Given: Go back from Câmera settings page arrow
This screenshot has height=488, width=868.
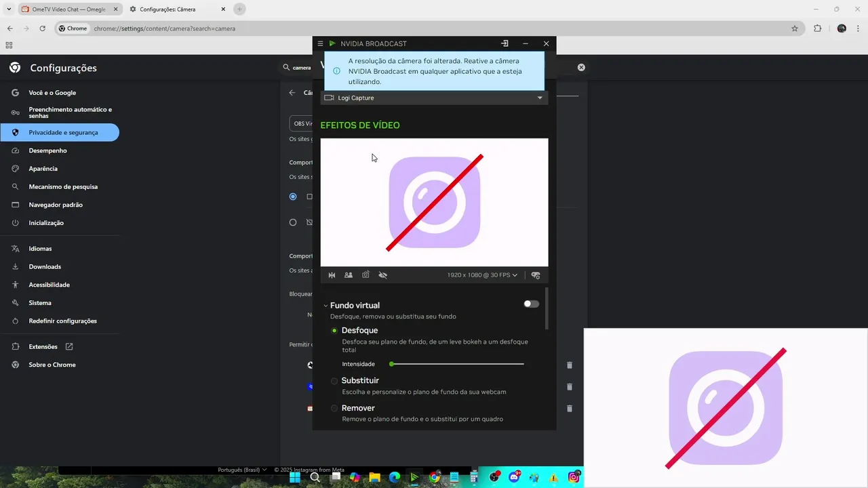Looking at the screenshot, I should pyautogui.click(x=292, y=93).
